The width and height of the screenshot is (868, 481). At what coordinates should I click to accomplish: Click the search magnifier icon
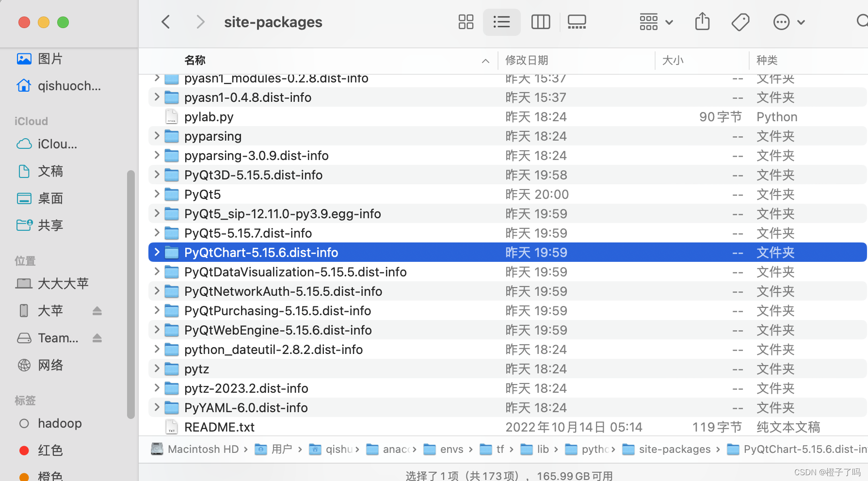click(x=862, y=21)
